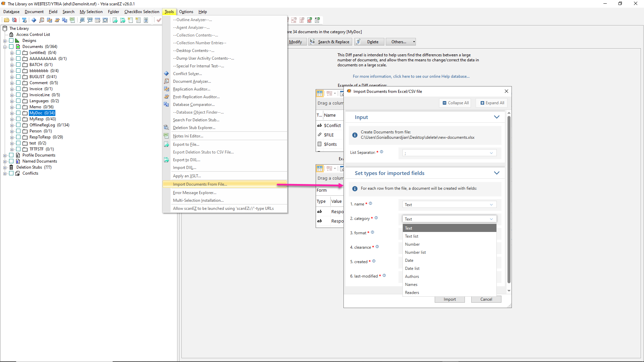This screenshot has height=362, width=644.
Task: Click the open database folder icon
Action: pos(6,20)
